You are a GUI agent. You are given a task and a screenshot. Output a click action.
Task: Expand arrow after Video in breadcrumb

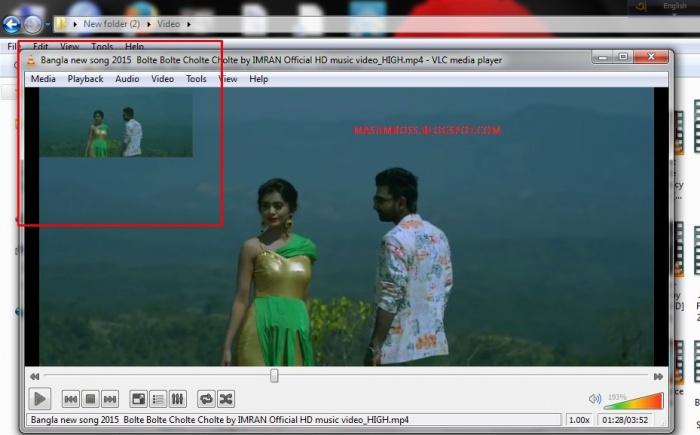coord(189,24)
